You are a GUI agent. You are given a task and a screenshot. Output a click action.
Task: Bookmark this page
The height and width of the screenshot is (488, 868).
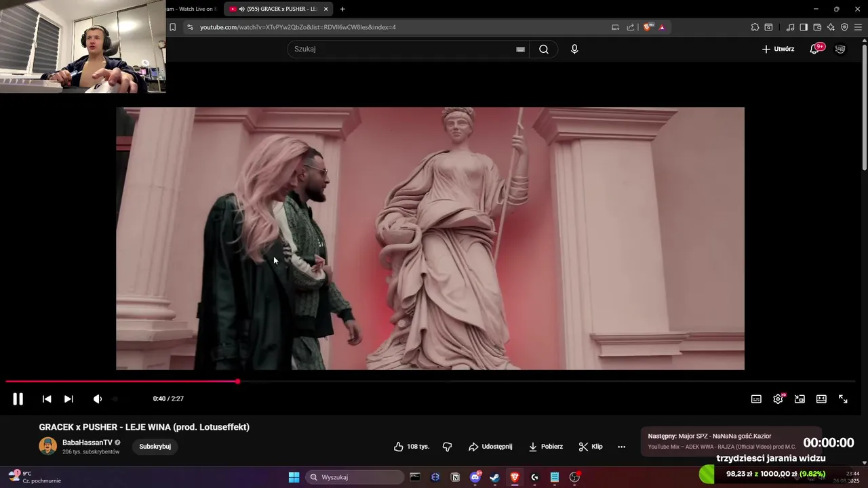[x=172, y=27]
